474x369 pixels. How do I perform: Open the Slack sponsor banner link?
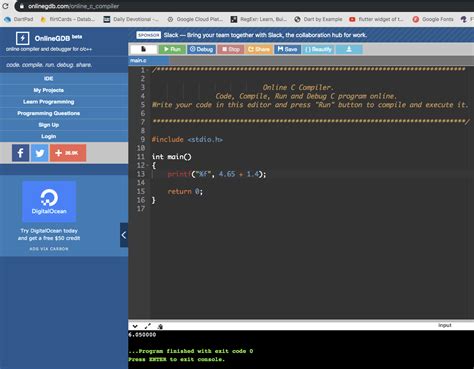265,35
